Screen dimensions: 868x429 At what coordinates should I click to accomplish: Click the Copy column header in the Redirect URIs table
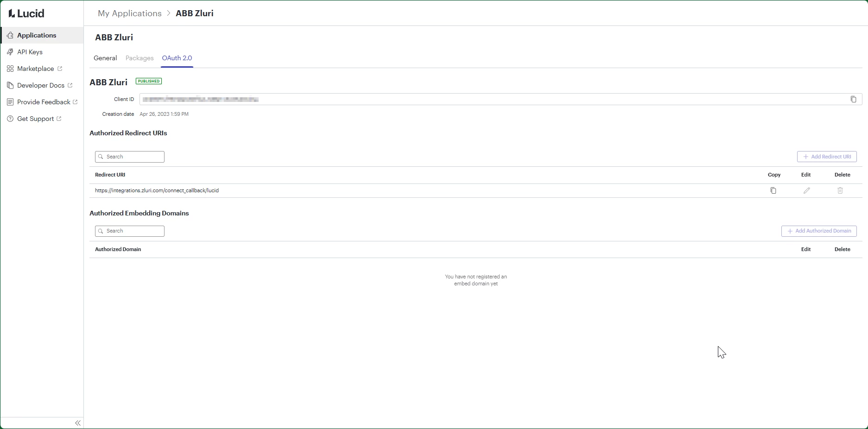point(774,175)
